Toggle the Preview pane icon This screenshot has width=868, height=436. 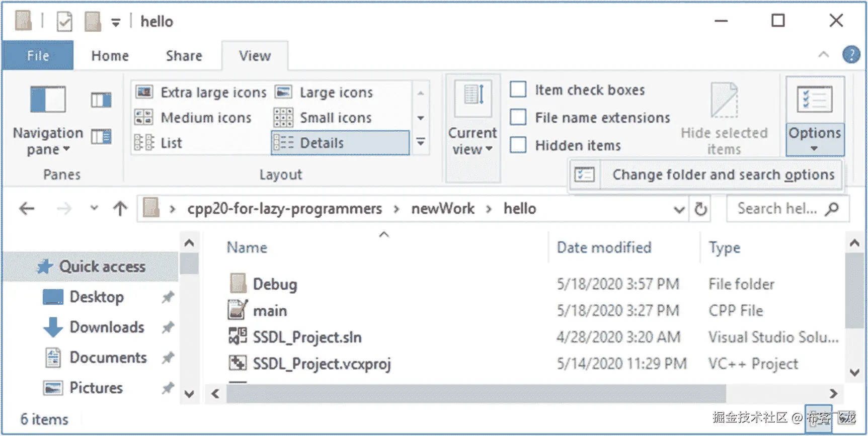click(x=101, y=100)
